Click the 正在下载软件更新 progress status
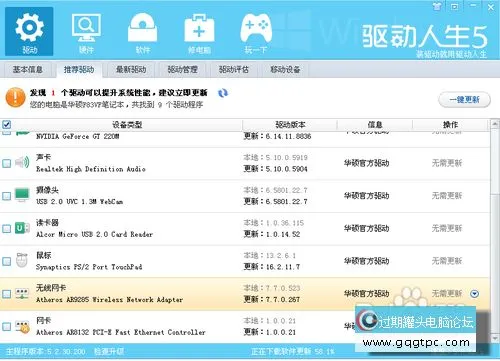 293,351
